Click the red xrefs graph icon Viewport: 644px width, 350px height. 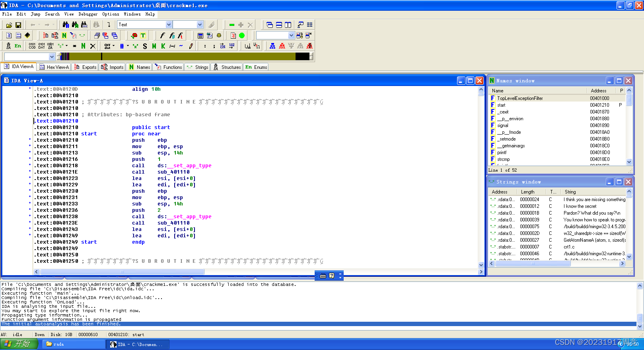coord(282,46)
